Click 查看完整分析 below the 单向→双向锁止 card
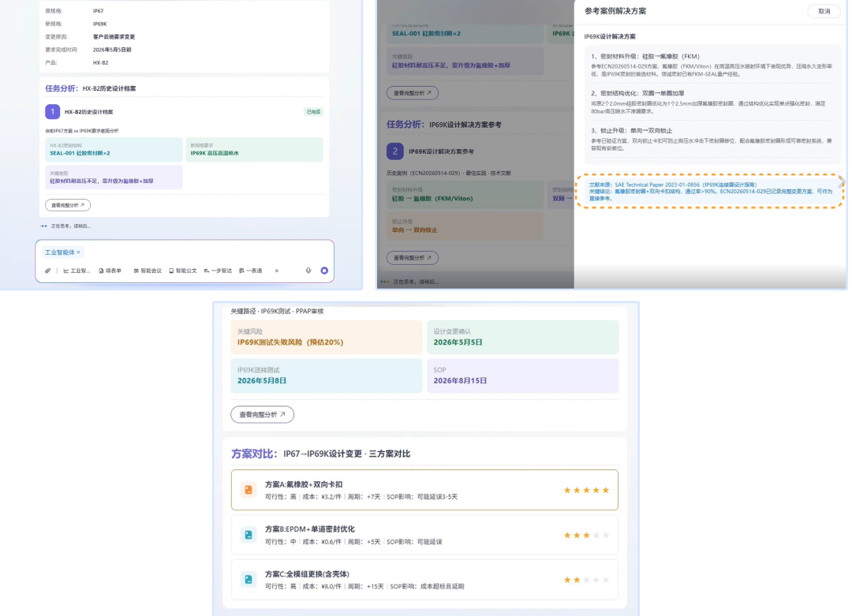The width and height of the screenshot is (852, 616). click(x=413, y=257)
